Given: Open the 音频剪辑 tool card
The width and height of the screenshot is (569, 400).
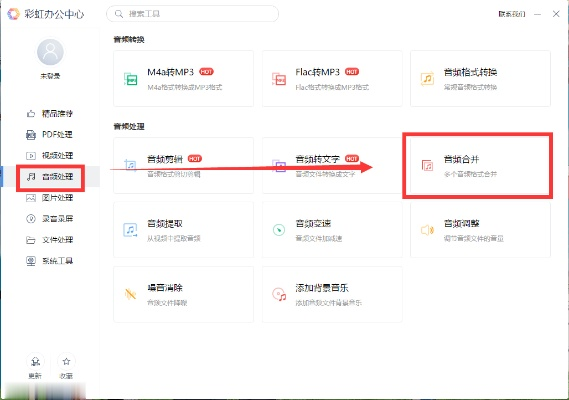Looking at the screenshot, I should [184, 166].
